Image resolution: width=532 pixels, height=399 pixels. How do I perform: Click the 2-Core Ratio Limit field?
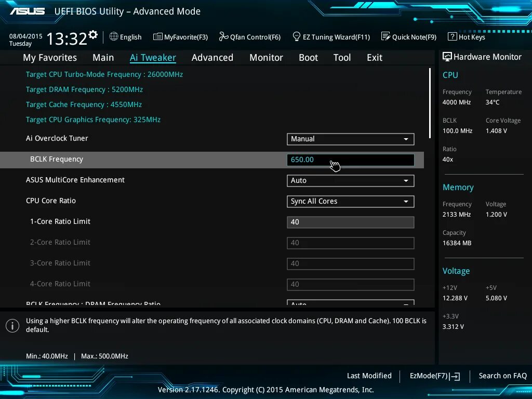[351, 243]
